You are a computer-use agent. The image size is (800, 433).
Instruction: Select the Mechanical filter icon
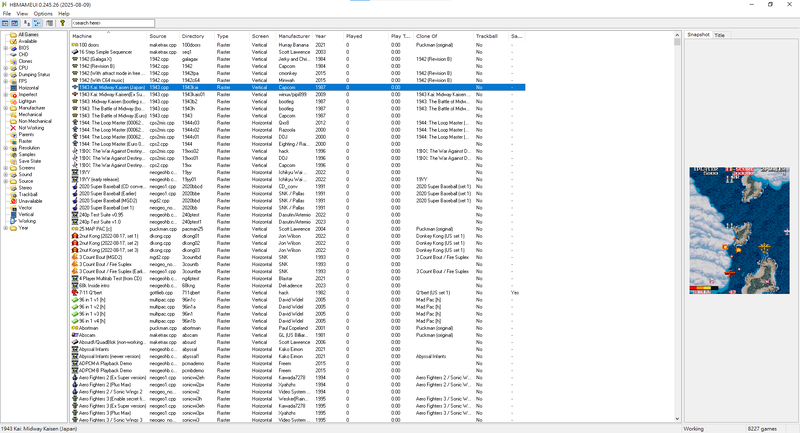[13, 115]
